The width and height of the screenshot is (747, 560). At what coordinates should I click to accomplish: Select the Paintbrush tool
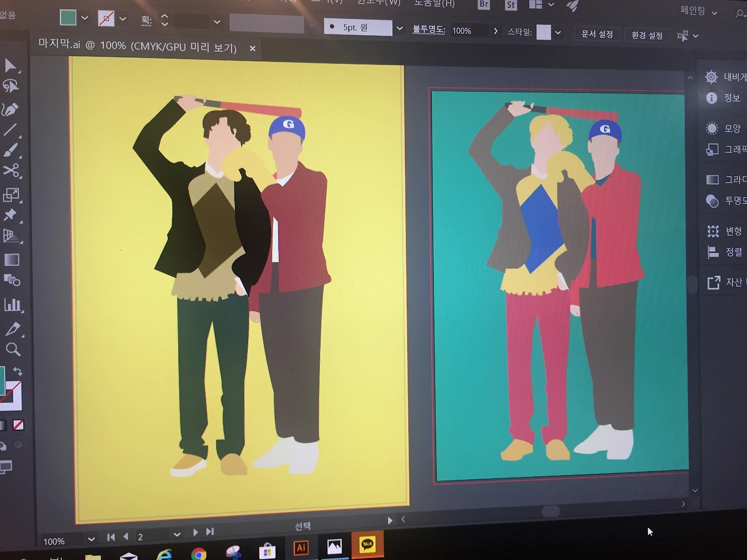tap(11, 150)
